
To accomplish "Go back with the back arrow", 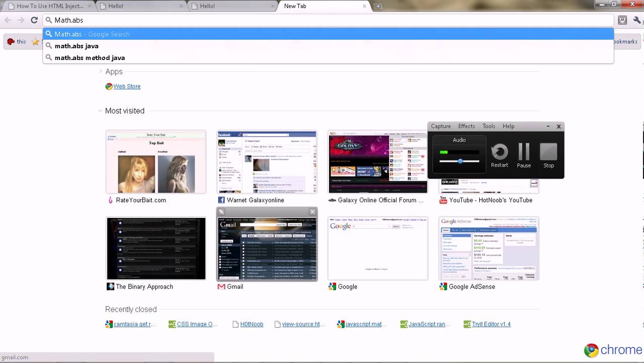I will coord(8,20).
